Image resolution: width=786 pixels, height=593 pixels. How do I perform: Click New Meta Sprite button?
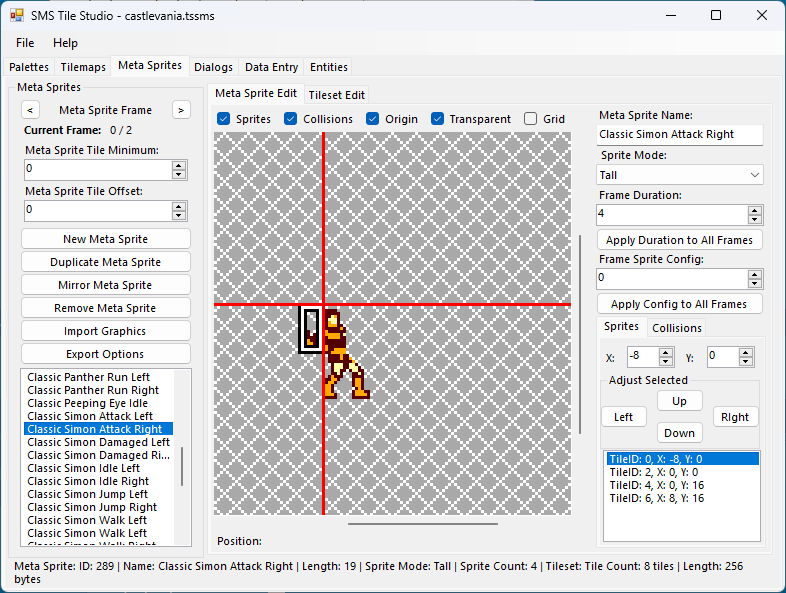click(106, 239)
